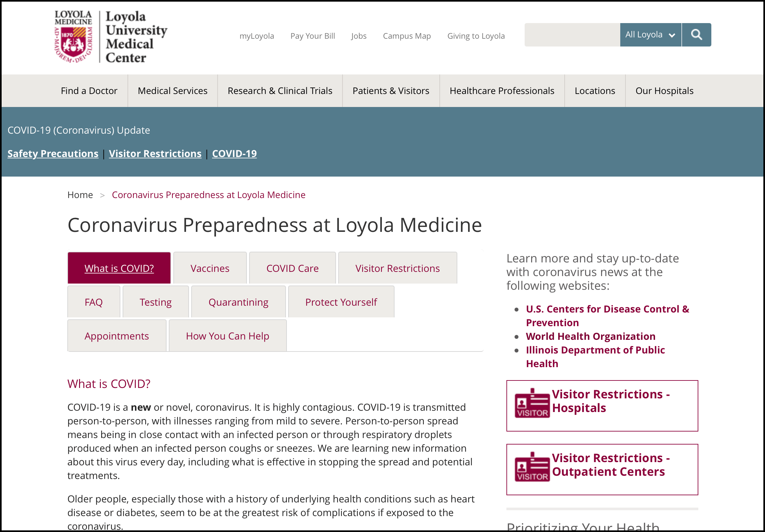
Task: Click the magnifying glass search icon
Action: pos(696,35)
